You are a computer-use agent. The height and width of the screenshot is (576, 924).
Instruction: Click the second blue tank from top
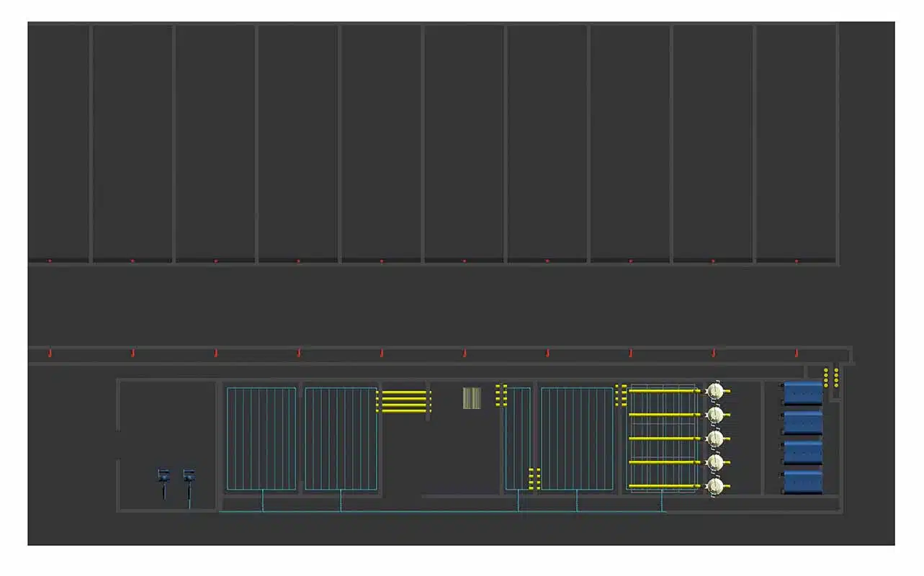point(803,423)
